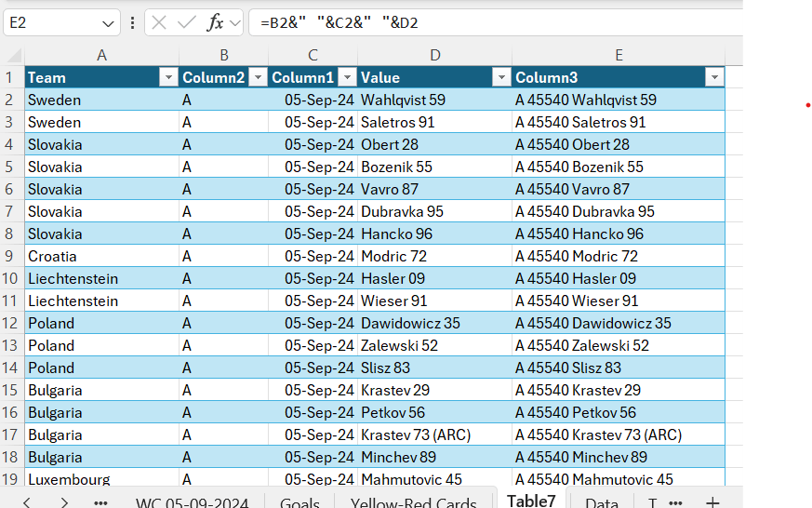Select the Obert 28 Value cell
This screenshot has height=508, width=812.
434,144
